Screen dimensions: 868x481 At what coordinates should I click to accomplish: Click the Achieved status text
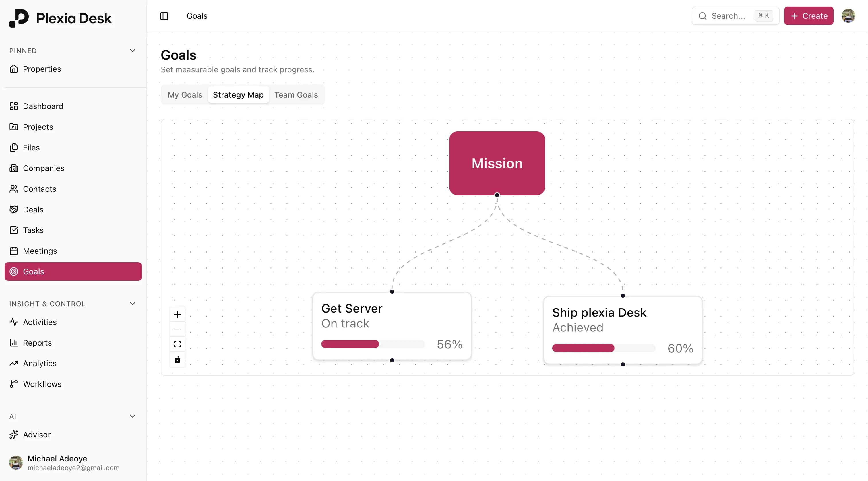click(x=578, y=327)
